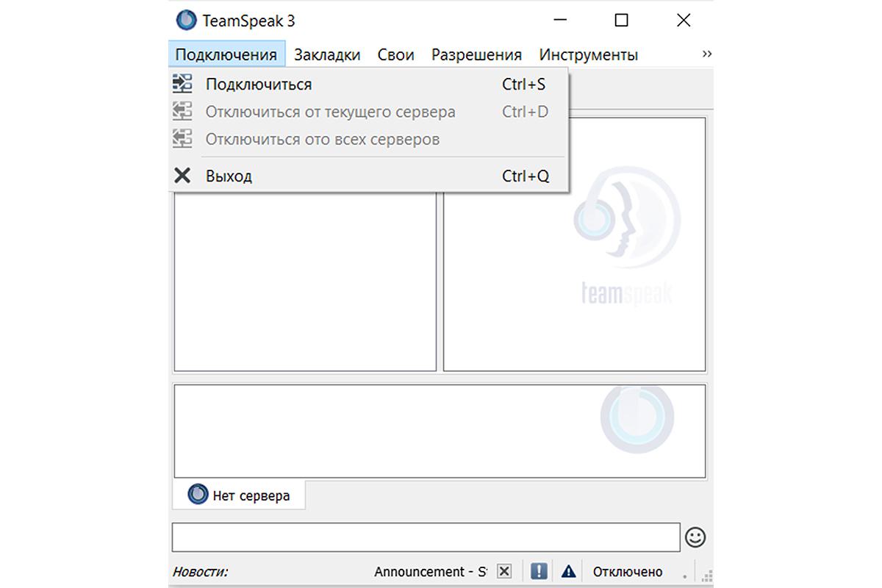This screenshot has height=588, width=882.
Task: Click inside the chat message input field
Action: click(426, 537)
